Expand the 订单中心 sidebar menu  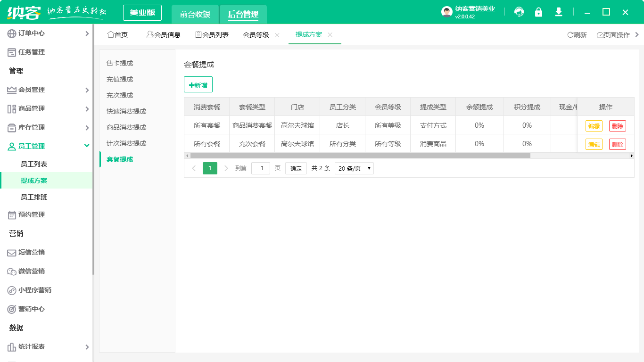click(47, 33)
